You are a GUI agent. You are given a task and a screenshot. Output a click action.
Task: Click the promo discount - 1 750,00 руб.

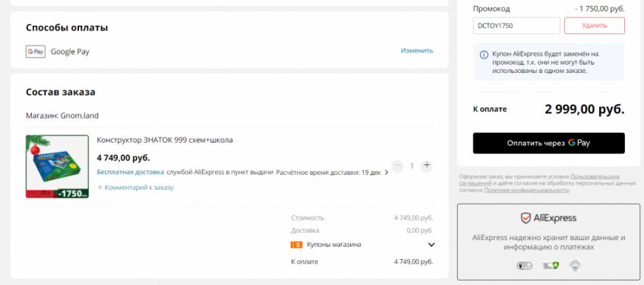coord(600,8)
